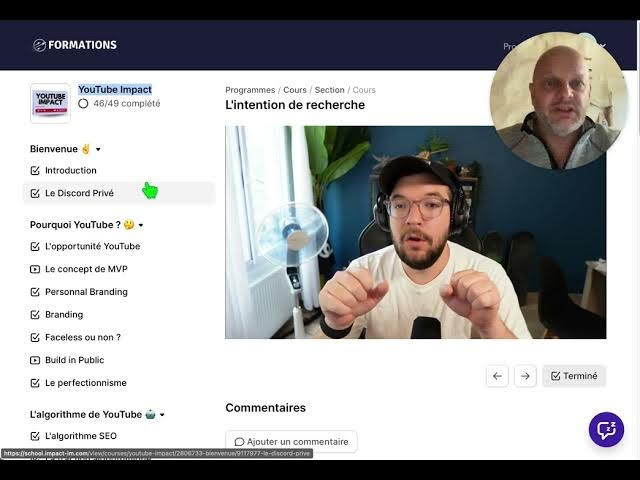Click the 46/49 progress circle icon
Image resolution: width=640 pixels, height=480 pixels.
point(83,104)
